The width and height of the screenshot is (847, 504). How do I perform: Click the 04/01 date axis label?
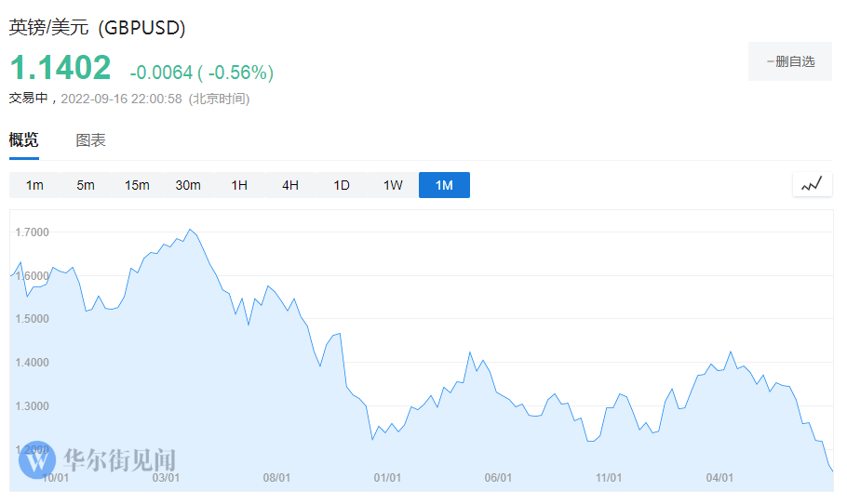pos(719,478)
